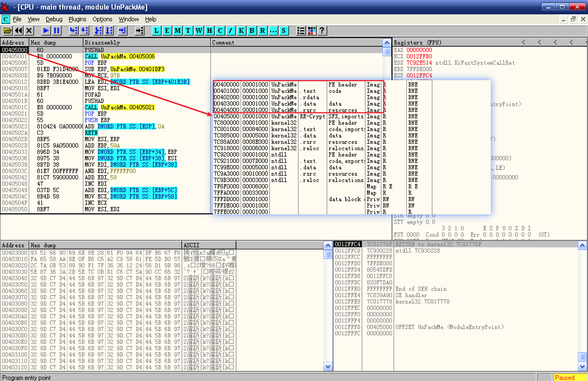Click the Help question mark icon
Viewport: 588px width, 381px height.
click(322, 31)
